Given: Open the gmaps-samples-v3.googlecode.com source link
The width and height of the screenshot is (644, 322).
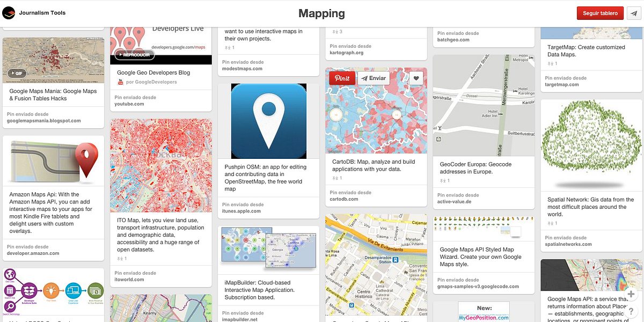Looking at the screenshot, I should [478, 287].
